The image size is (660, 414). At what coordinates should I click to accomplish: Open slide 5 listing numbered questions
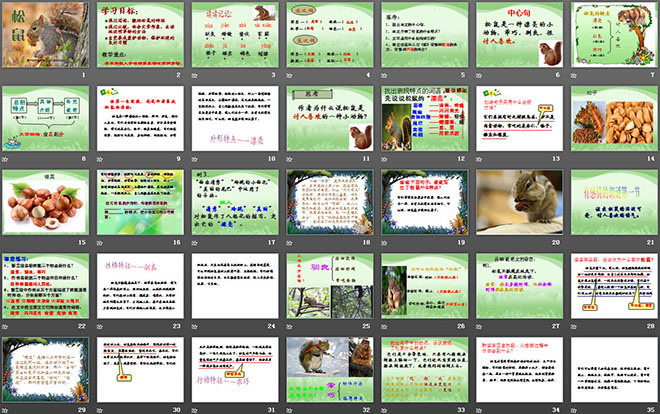pyautogui.click(x=424, y=38)
